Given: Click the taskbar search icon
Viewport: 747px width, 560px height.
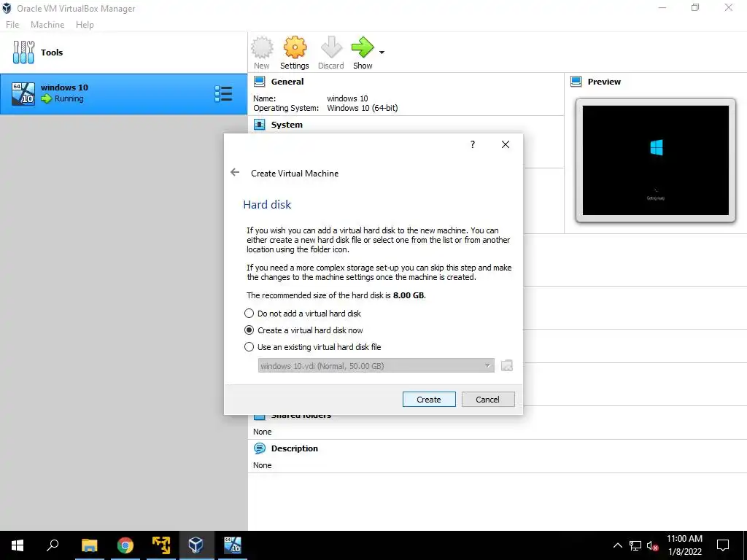Looking at the screenshot, I should (x=53, y=545).
